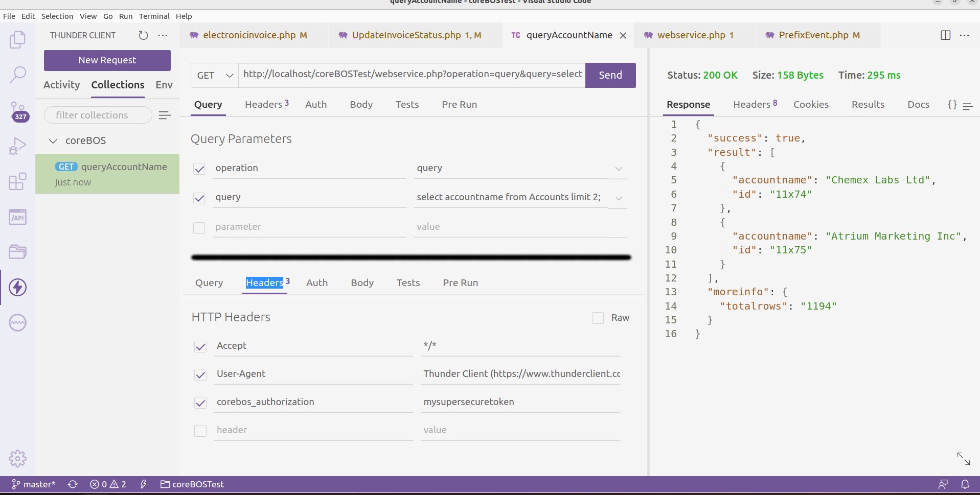Image resolution: width=980 pixels, height=495 pixels.
Task: Uncheck the corebos_authorization header
Action: (200, 403)
